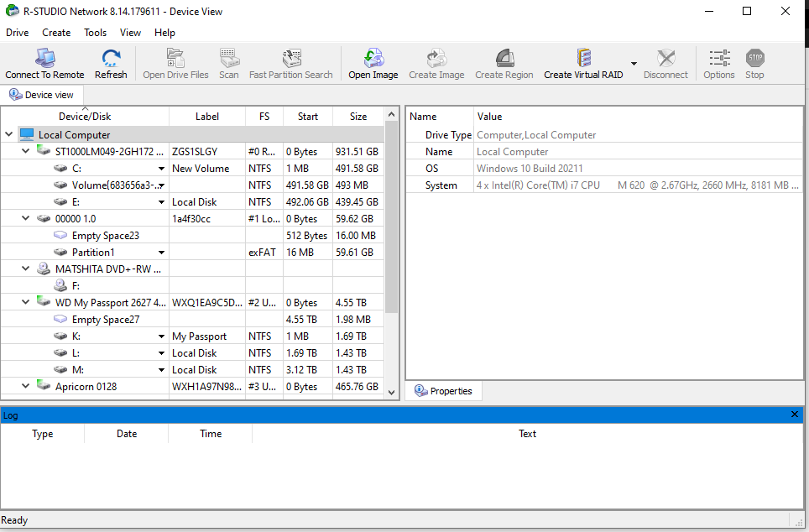Click the Stop sign icon
This screenshot has height=532, width=809.
pos(754,58)
